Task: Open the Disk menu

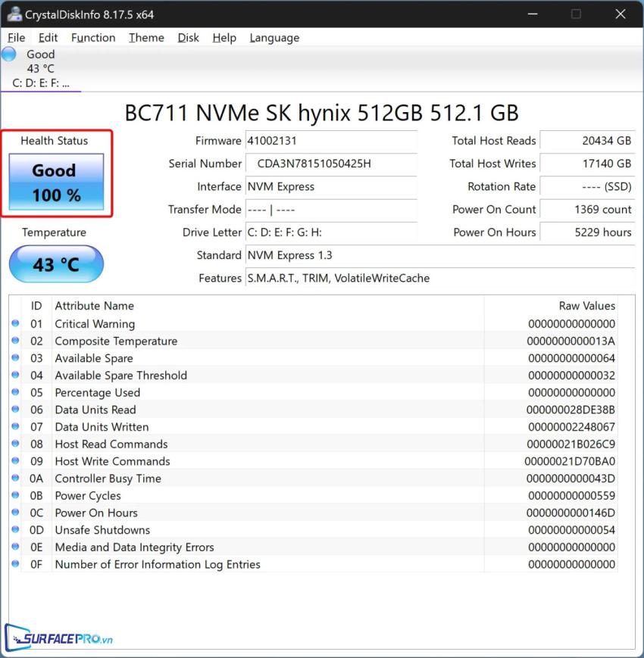Action: point(189,38)
